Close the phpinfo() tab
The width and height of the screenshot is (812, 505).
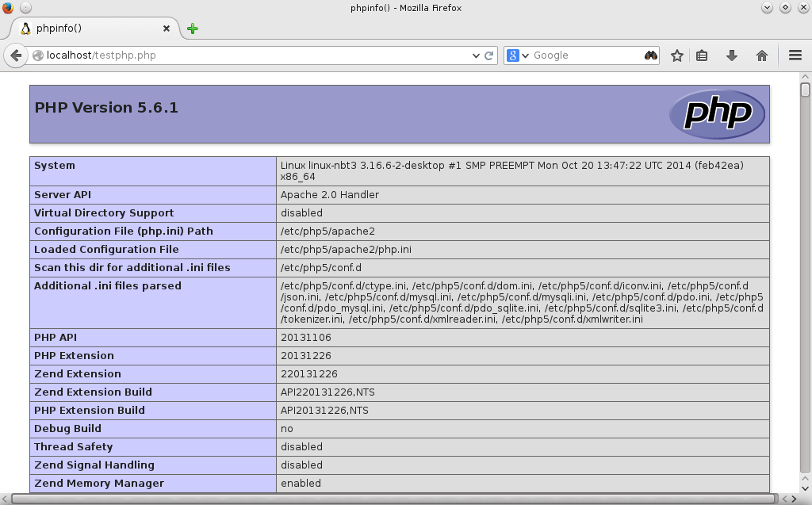(x=167, y=29)
